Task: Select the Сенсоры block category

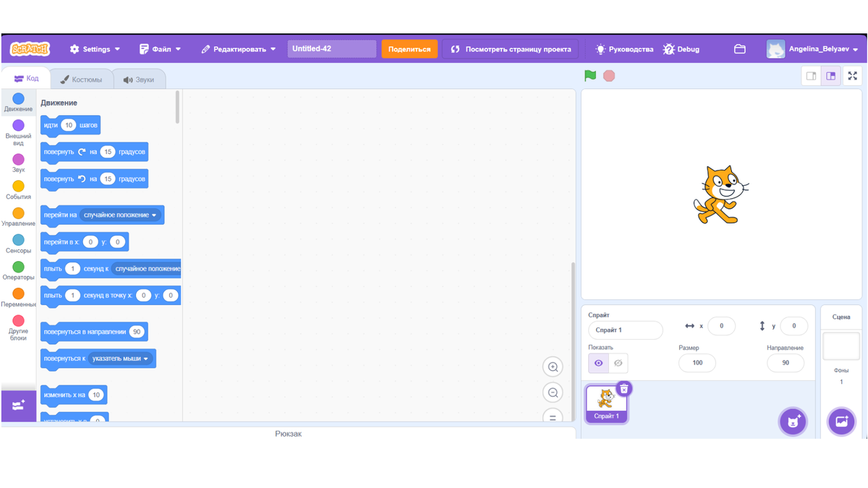Action: click(18, 243)
